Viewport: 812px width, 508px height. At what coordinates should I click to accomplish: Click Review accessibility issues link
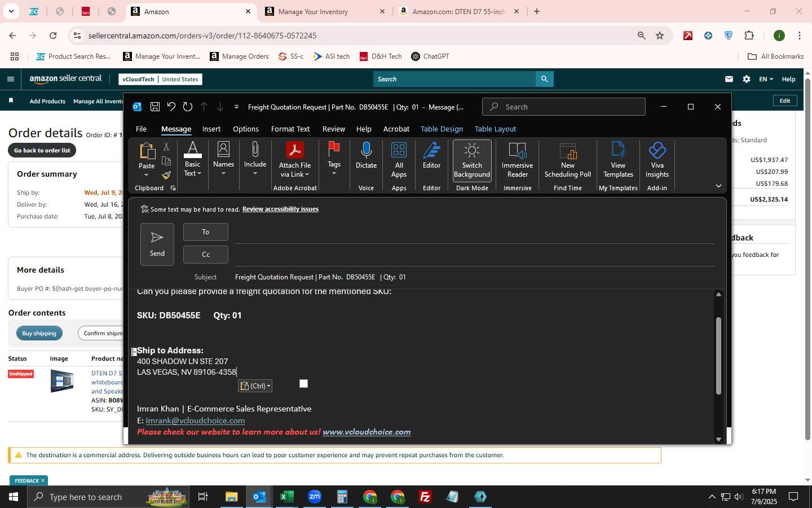click(x=280, y=209)
